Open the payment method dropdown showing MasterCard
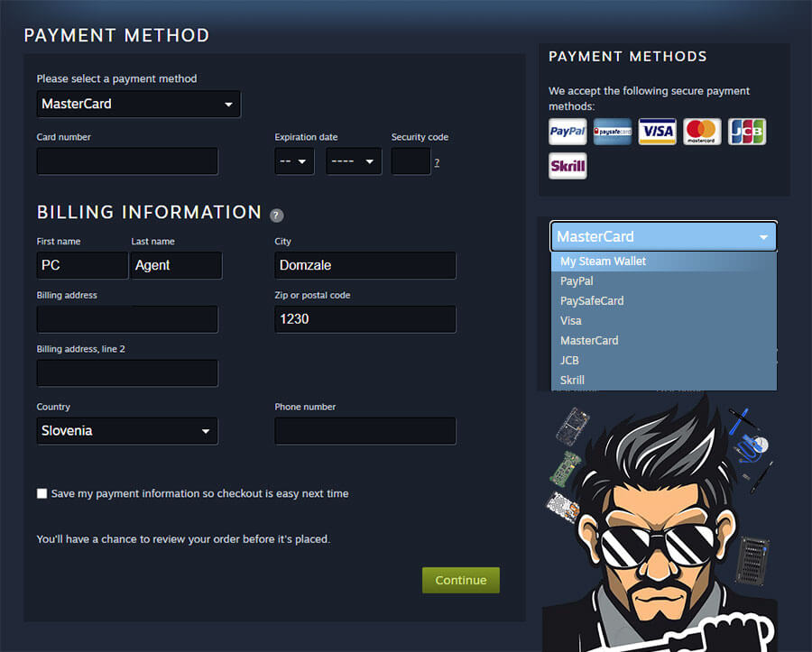This screenshot has height=652, width=812. [x=138, y=104]
